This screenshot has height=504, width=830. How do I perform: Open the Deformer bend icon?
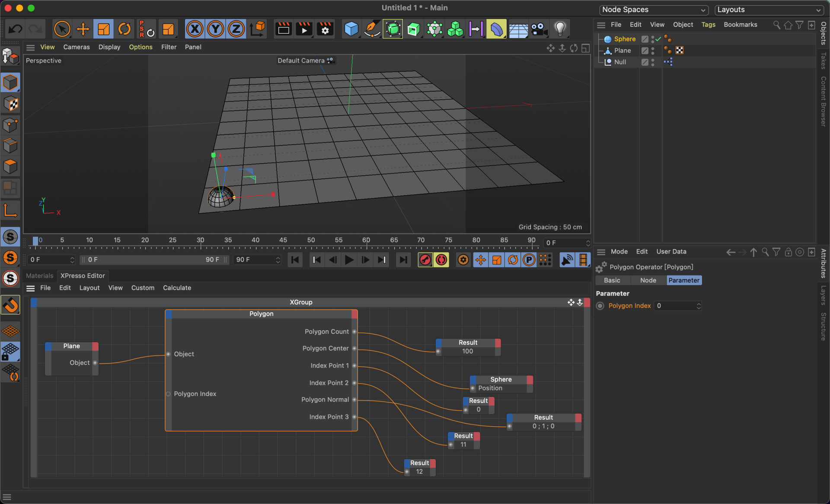(496, 29)
